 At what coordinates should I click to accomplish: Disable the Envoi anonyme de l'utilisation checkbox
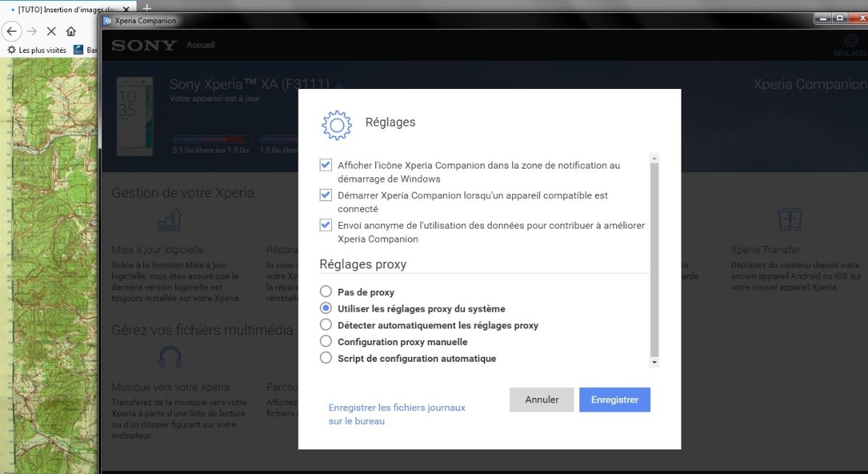pos(325,226)
